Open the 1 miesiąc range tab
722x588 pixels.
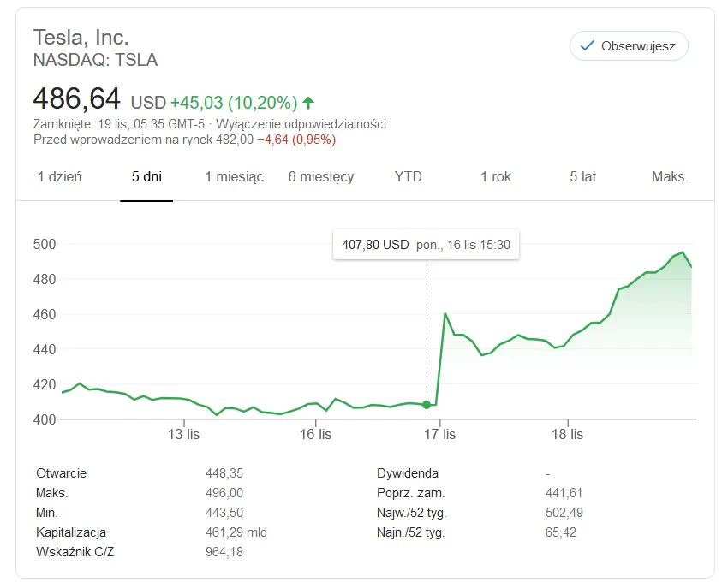tap(234, 176)
